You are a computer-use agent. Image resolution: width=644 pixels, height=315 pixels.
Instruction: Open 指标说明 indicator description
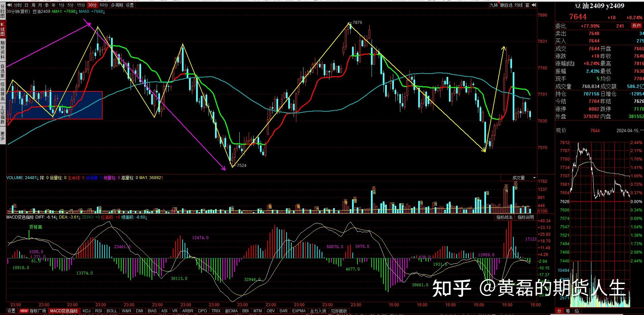pos(526,217)
